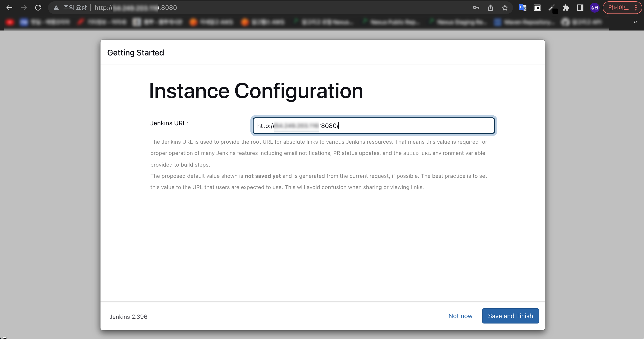This screenshot has height=339, width=644.
Task: Click the browser back arrow
Action: 9,8
